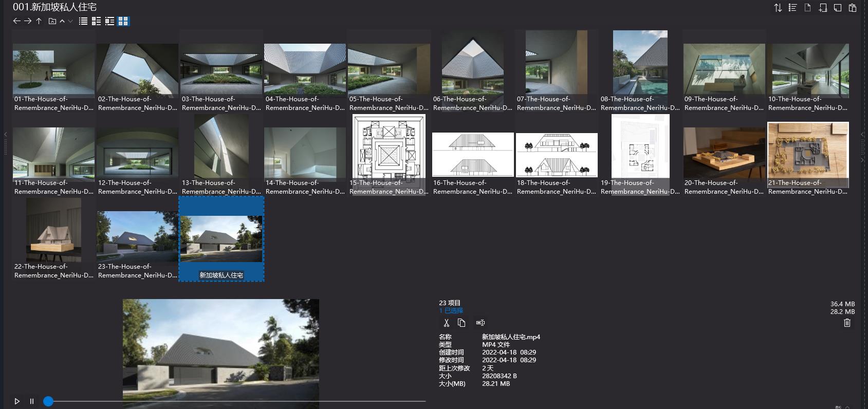Go up to the parent folder
Screen dimensions: 868x409
[x=39, y=21]
